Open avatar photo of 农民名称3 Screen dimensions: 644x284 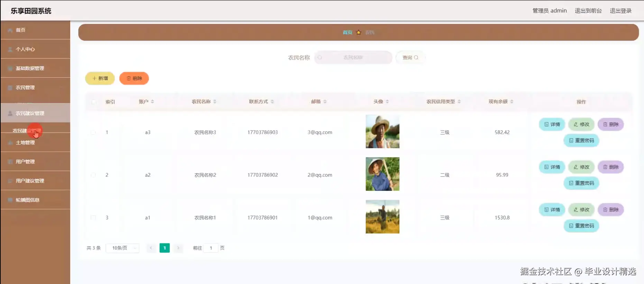coord(383,132)
